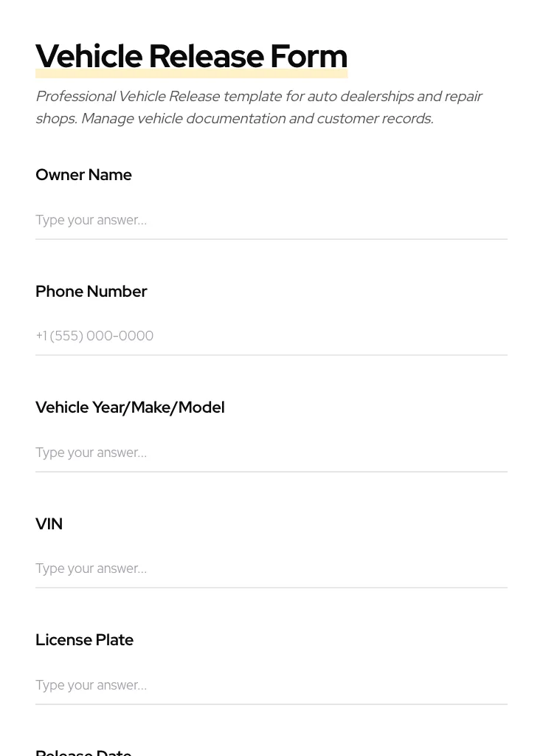This screenshot has height=756, width=543.
Task: Click the License Plate label
Action: (84, 640)
